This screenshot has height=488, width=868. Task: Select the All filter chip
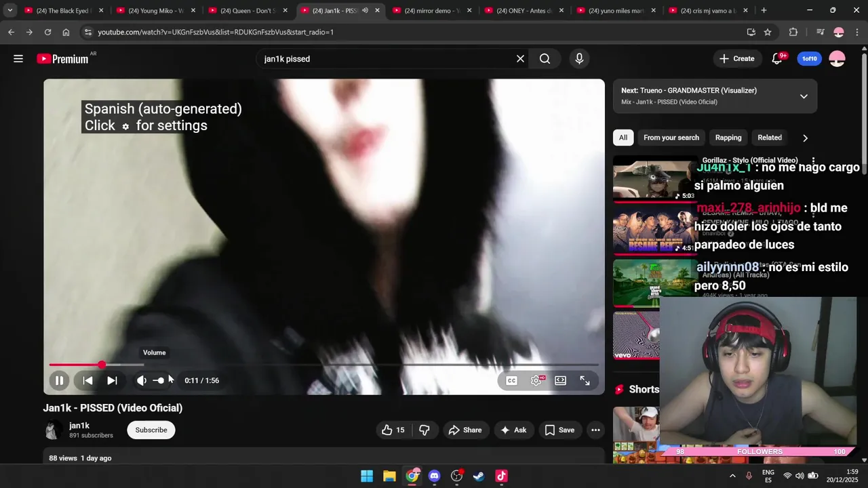623,138
